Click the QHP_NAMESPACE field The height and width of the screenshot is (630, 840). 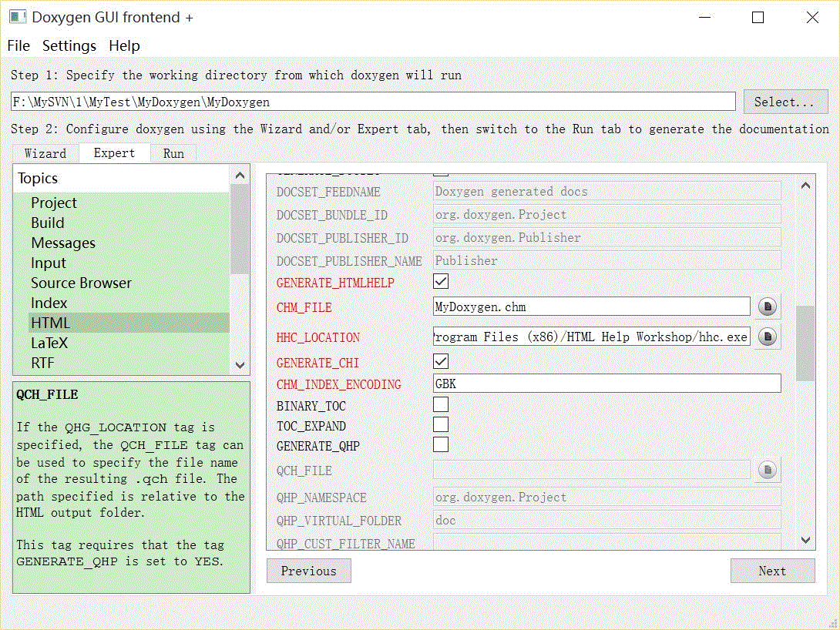607,497
